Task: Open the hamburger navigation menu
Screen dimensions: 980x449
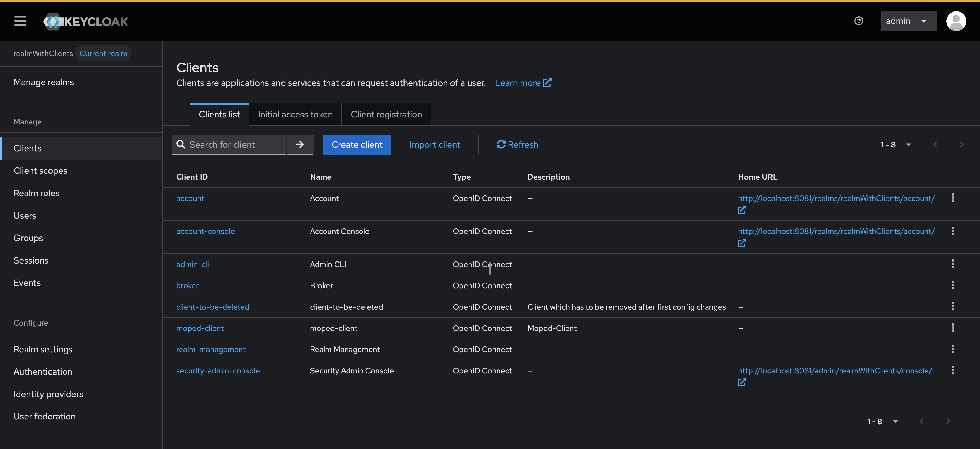Action: pos(20,21)
